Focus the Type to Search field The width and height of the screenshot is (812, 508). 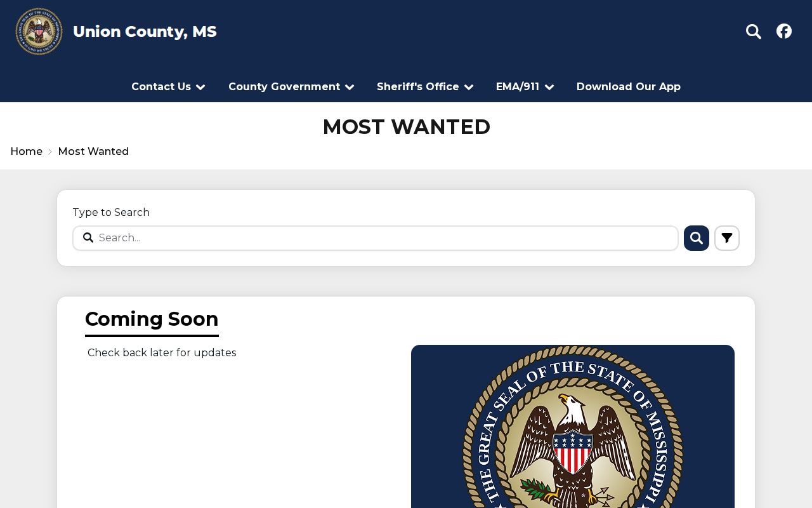pos(376,238)
